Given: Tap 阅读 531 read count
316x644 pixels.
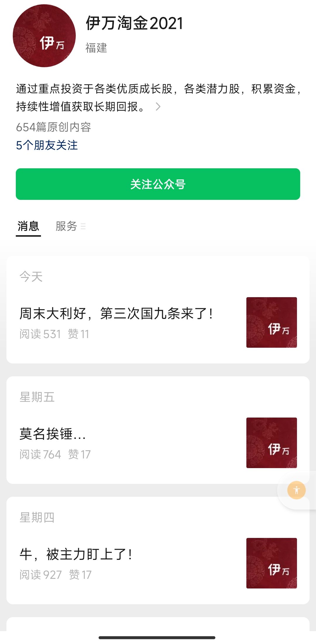Looking at the screenshot, I should (40, 334).
